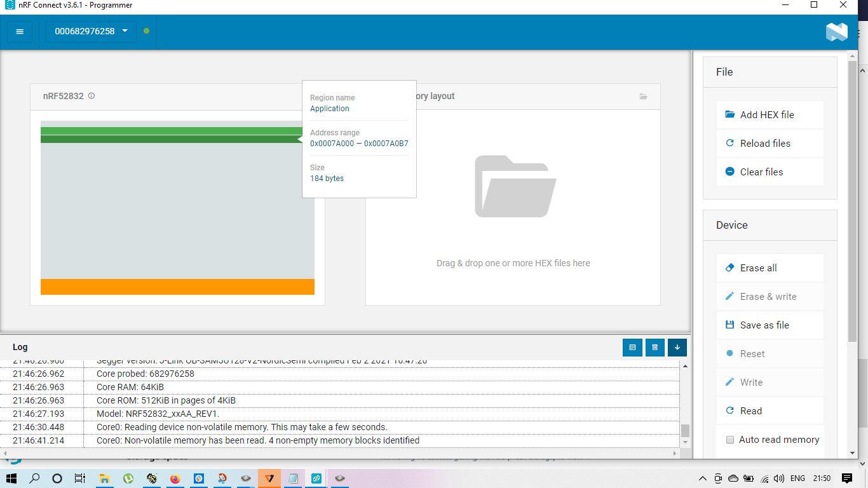Screen dimensions: 868x488
Task: Click log horizontal scroll right arrow
Action: point(675,453)
